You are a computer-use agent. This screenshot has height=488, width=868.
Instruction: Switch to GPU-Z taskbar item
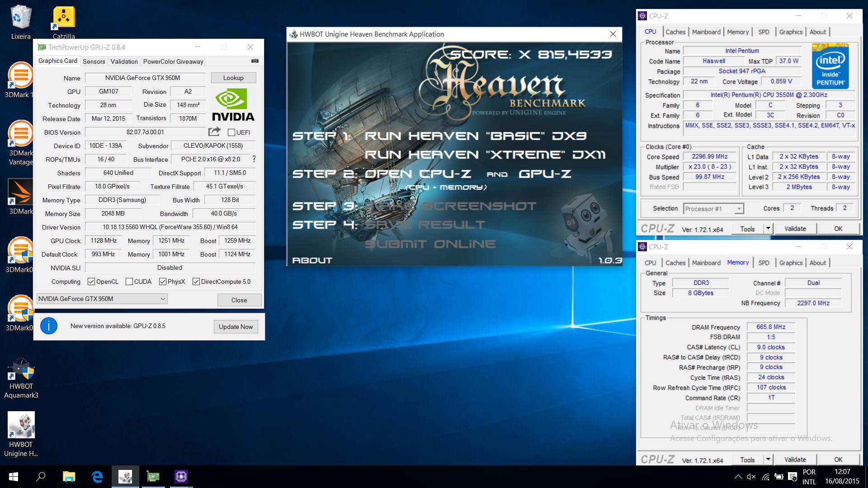[153, 477]
